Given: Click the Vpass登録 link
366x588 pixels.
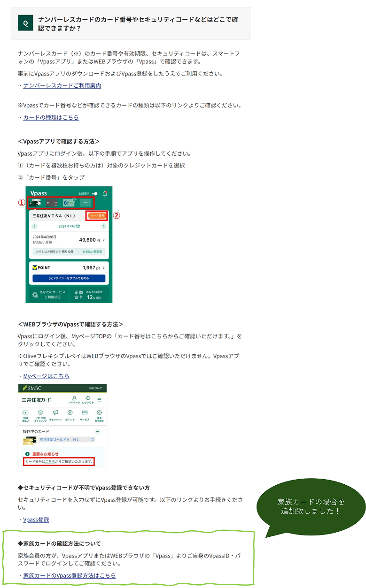Looking at the screenshot, I should pyautogui.click(x=36, y=519).
